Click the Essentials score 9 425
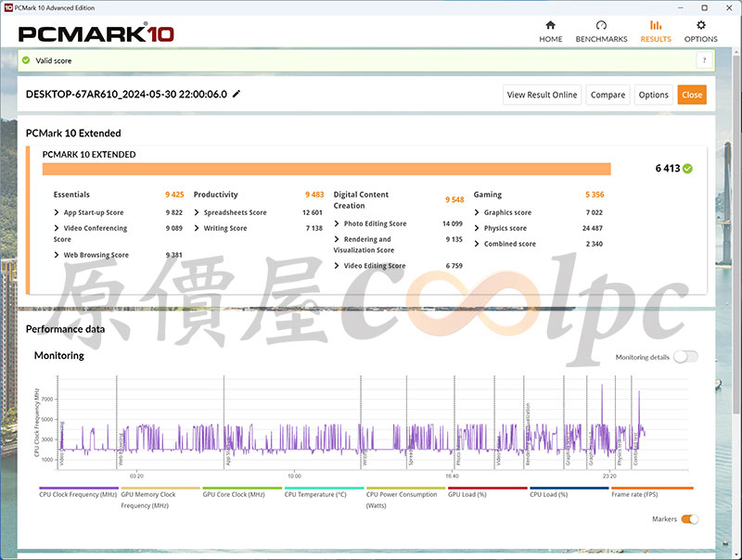Viewport: 742px width, 560px height. point(174,195)
